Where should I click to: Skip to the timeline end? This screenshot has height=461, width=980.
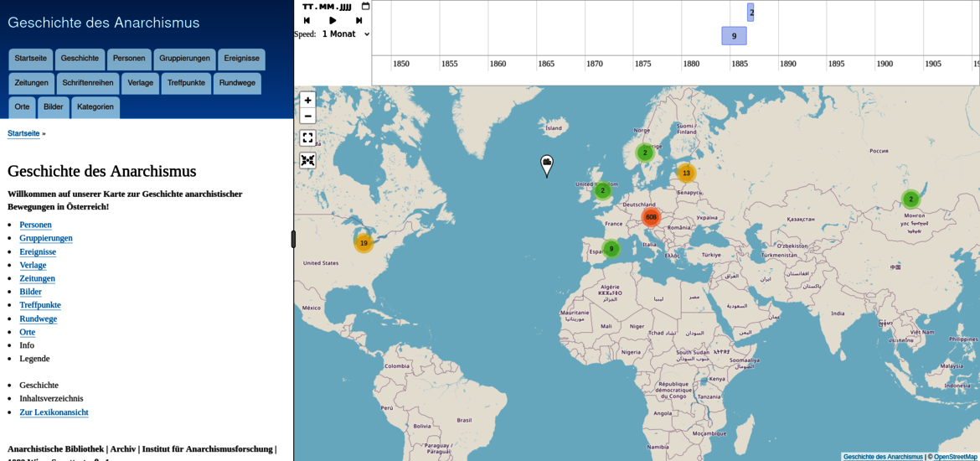tap(358, 20)
